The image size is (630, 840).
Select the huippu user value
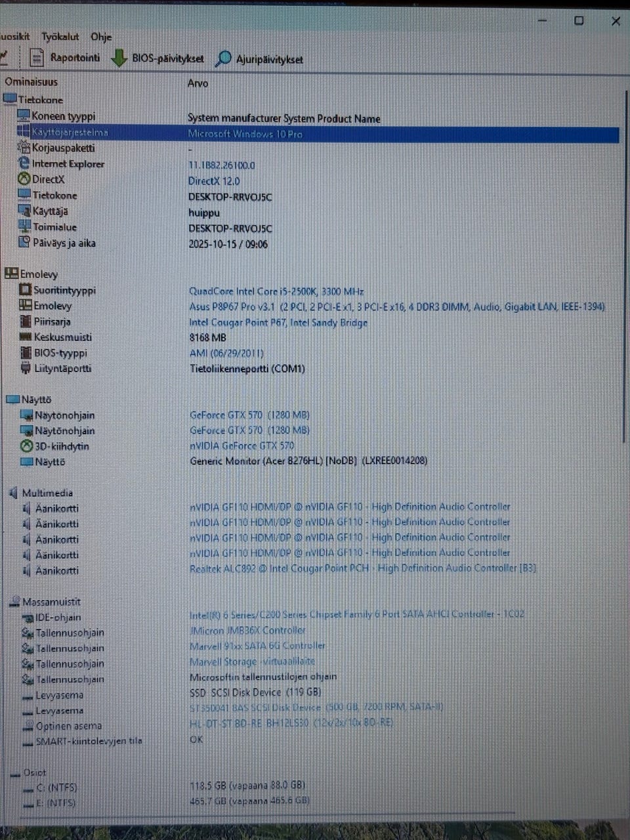[x=204, y=213]
